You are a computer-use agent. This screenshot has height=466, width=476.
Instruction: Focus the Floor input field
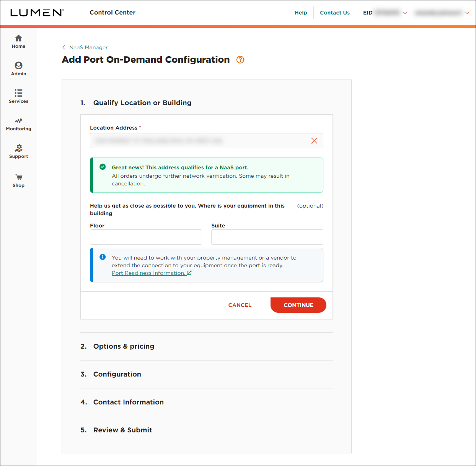146,237
